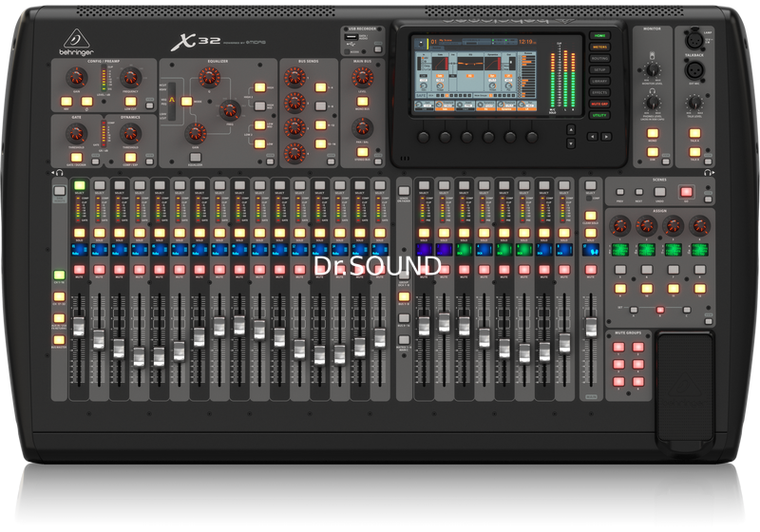Select the CH 1-16 layer button

click(x=59, y=275)
